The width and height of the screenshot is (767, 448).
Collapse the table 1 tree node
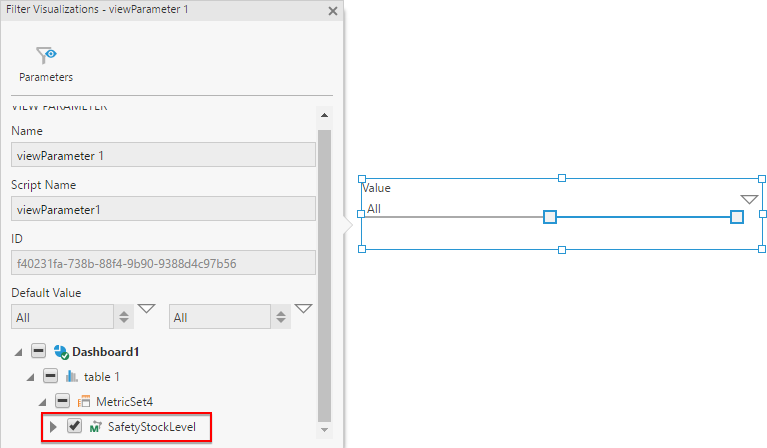pos(31,377)
